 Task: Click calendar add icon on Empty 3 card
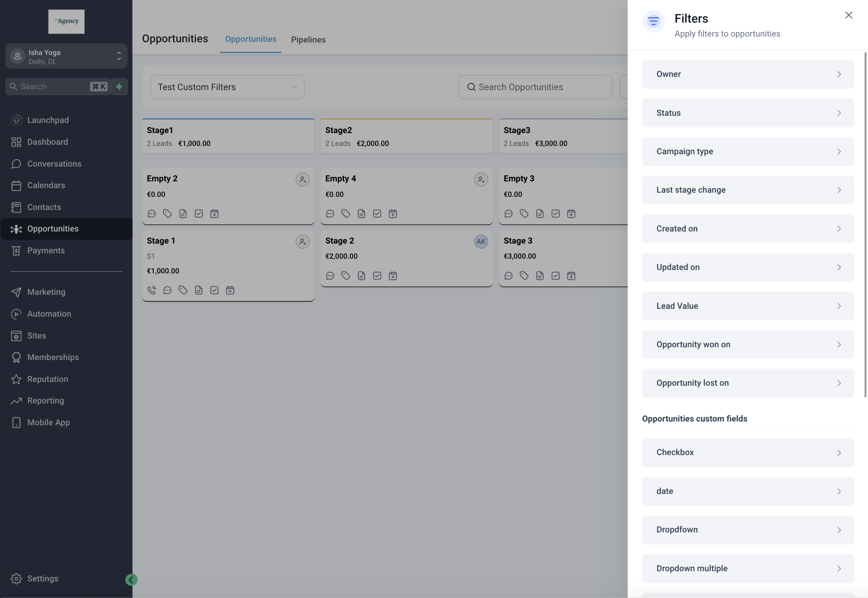[571, 214]
